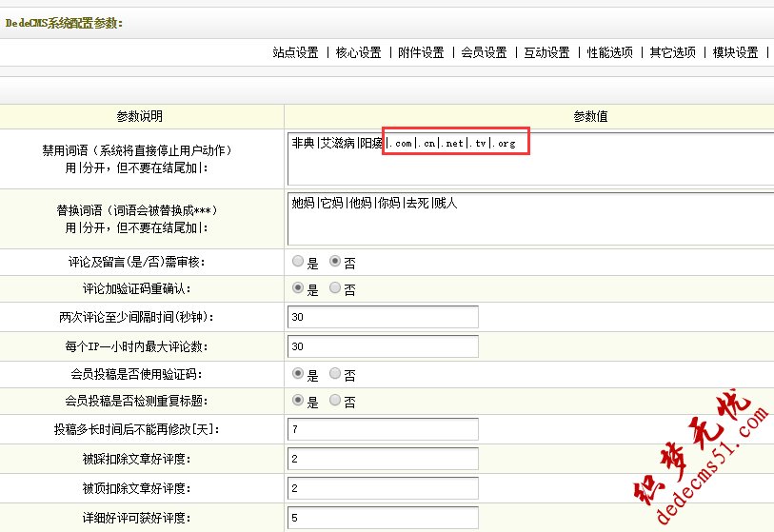This screenshot has width=774, height=532.
Task: Click the 详细好评可获好评度 field
Action: click(x=383, y=518)
